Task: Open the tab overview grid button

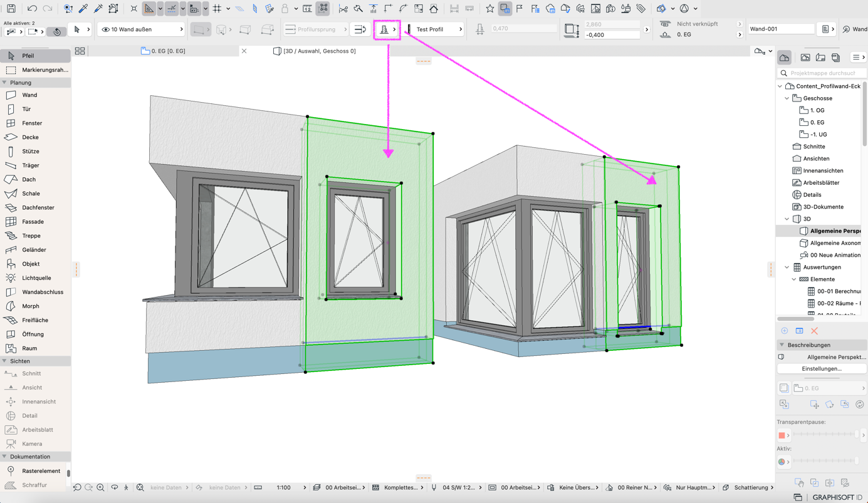Action: [80, 51]
